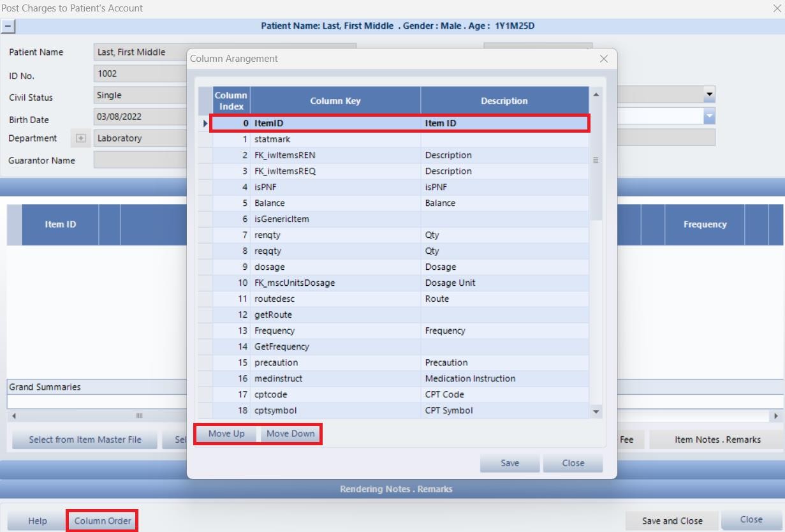Click the plus icon beside Department
The width and height of the screenshot is (785, 532).
[x=81, y=138]
